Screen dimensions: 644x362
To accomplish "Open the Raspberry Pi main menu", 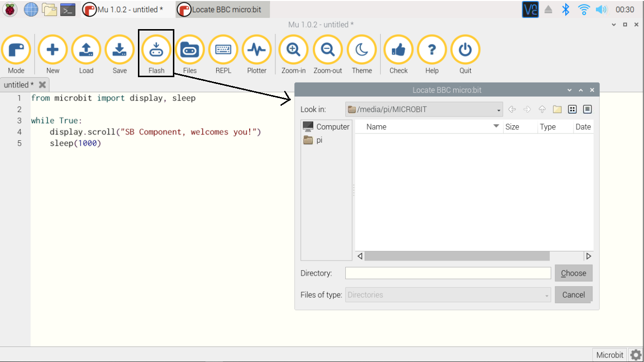I will tap(10, 9).
